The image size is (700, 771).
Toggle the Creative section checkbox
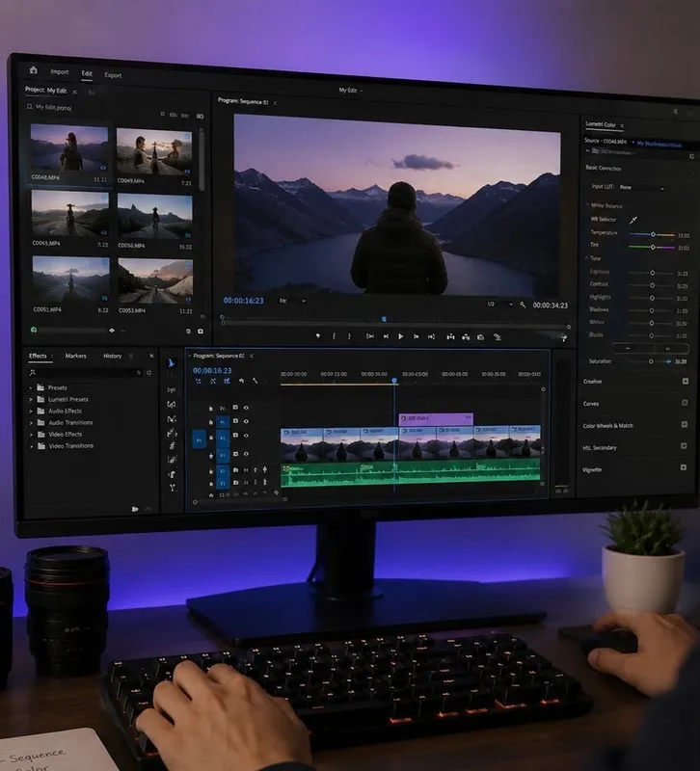[x=686, y=381]
